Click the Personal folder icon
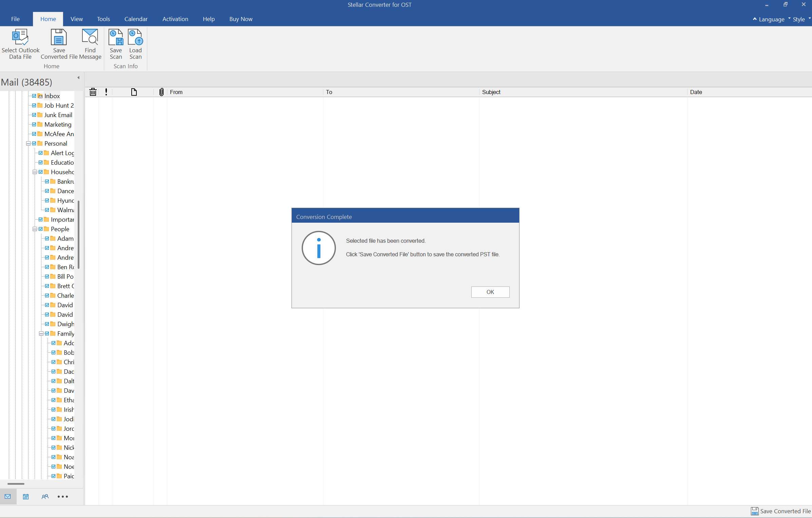 40,143
